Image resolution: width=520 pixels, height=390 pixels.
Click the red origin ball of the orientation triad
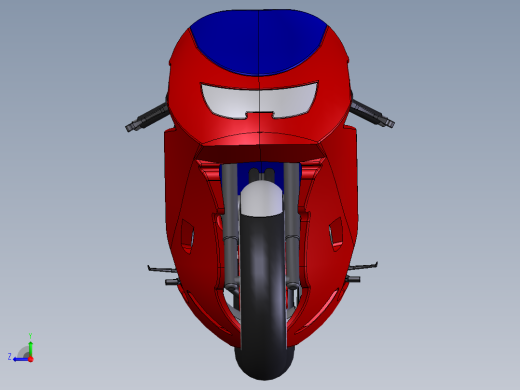[31, 359]
